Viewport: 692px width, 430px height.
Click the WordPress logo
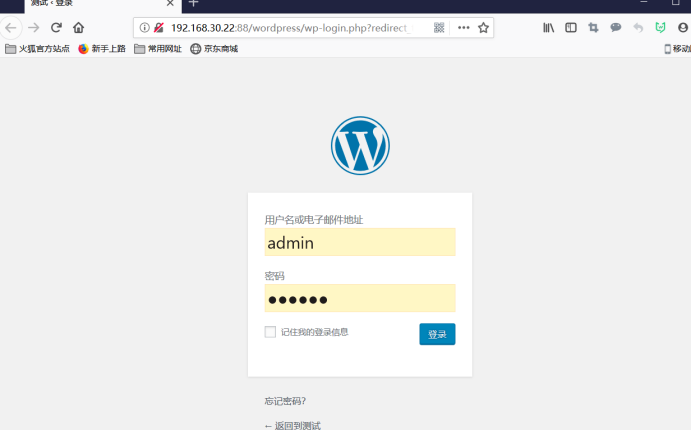point(360,146)
